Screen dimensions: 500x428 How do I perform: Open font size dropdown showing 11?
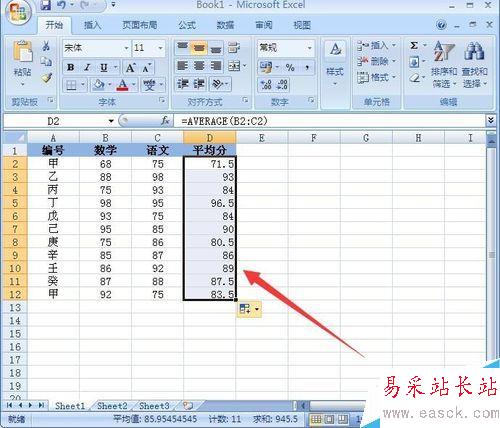(x=161, y=48)
